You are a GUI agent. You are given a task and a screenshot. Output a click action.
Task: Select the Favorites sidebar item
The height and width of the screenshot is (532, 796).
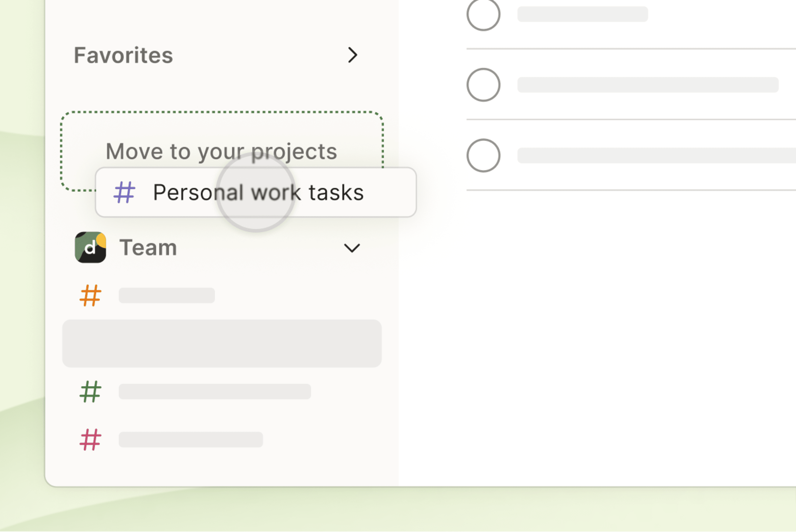coord(123,55)
